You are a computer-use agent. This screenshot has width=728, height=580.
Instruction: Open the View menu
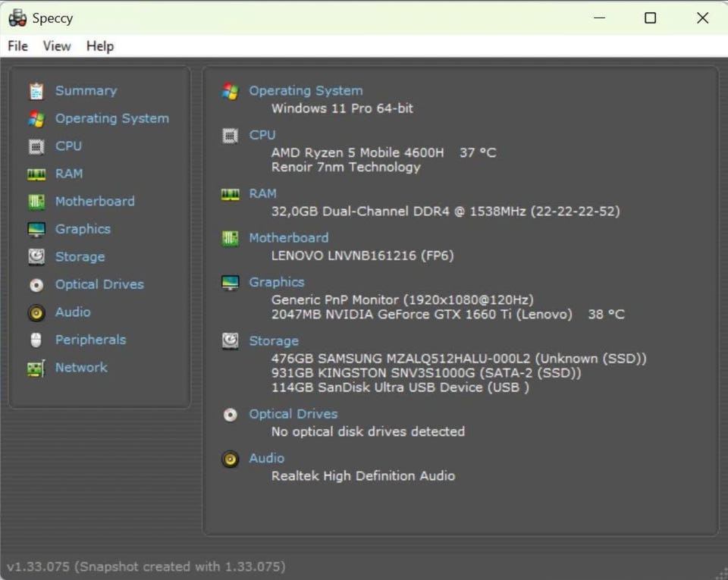pos(57,46)
